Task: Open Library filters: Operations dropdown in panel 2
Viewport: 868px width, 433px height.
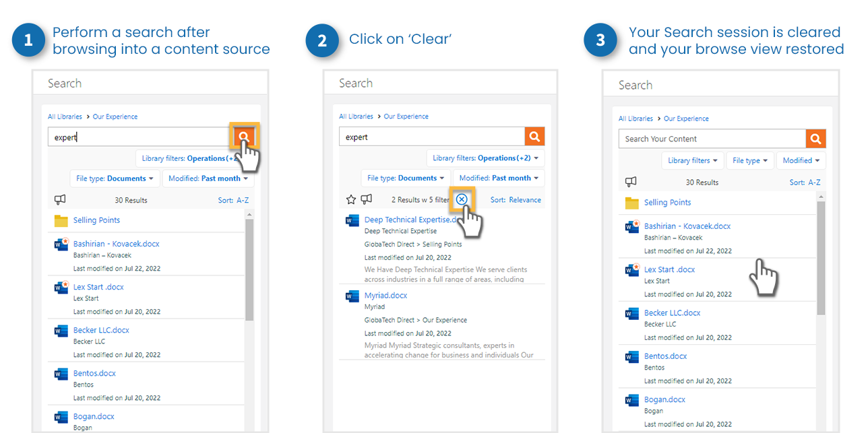Action: [x=485, y=158]
